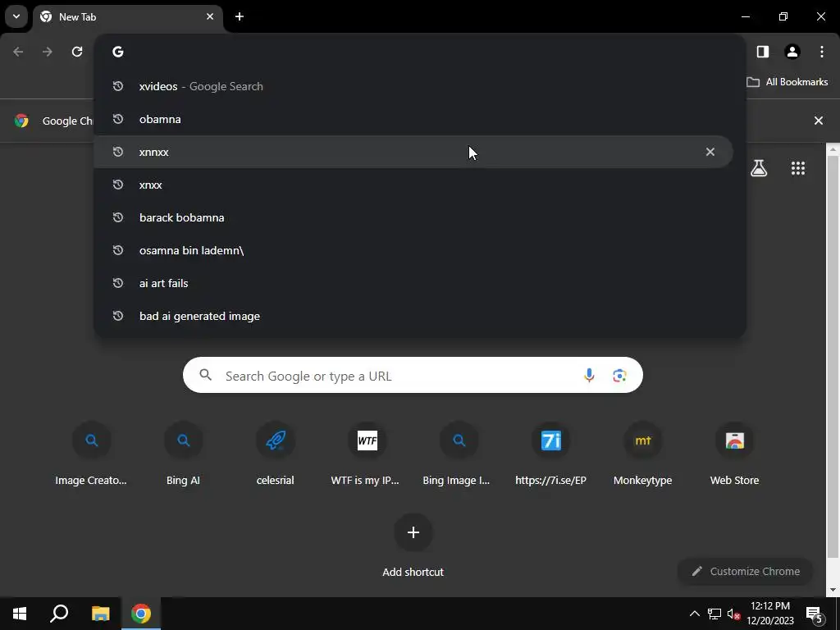Reload the page
Image resolution: width=840 pixels, height=630 pixels.
(x=77, y=52)
